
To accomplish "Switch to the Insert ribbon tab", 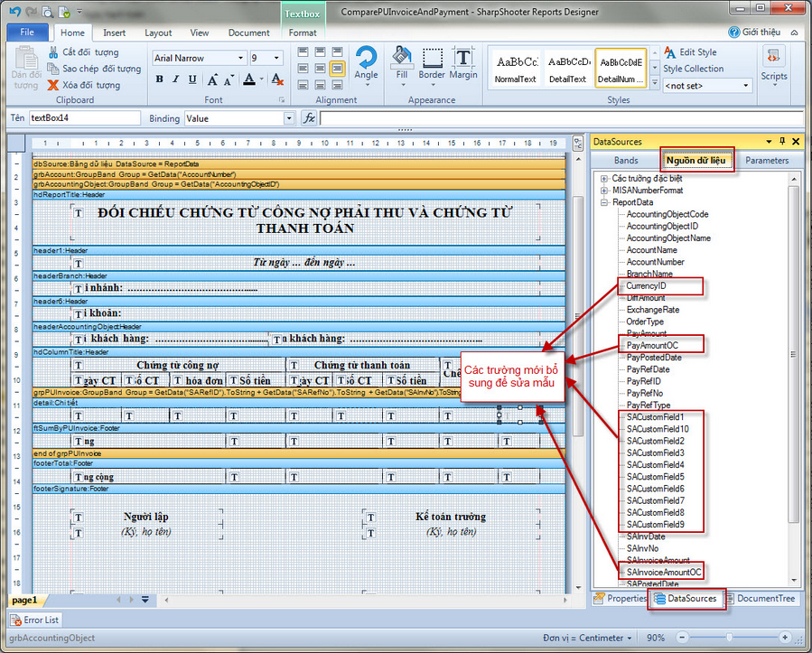I will coord(114,33).
